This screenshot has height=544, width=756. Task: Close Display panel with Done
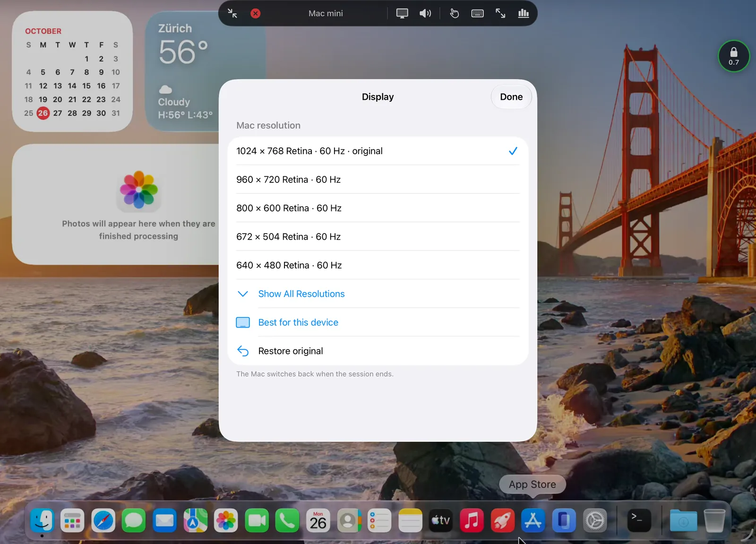tap(511, 97)
